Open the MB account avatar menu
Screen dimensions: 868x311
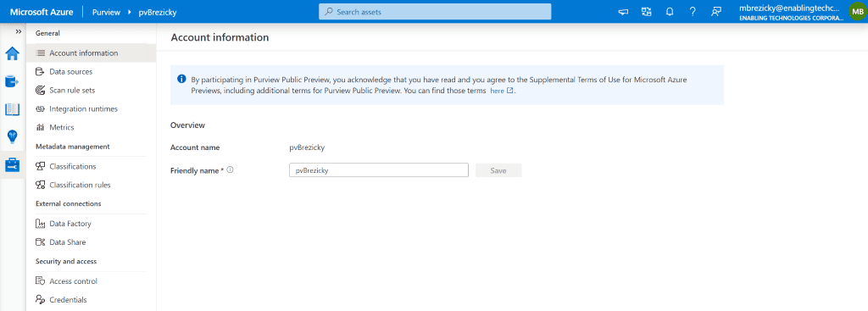point(857,12)
